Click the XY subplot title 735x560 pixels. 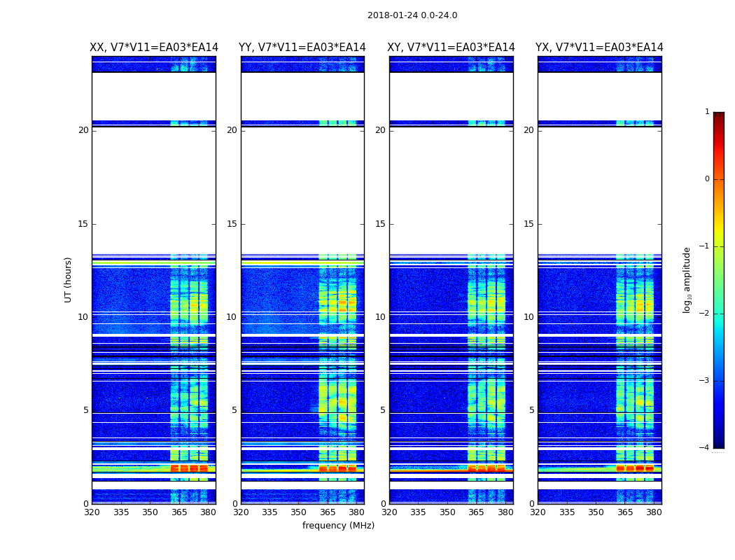coord(451,48)
